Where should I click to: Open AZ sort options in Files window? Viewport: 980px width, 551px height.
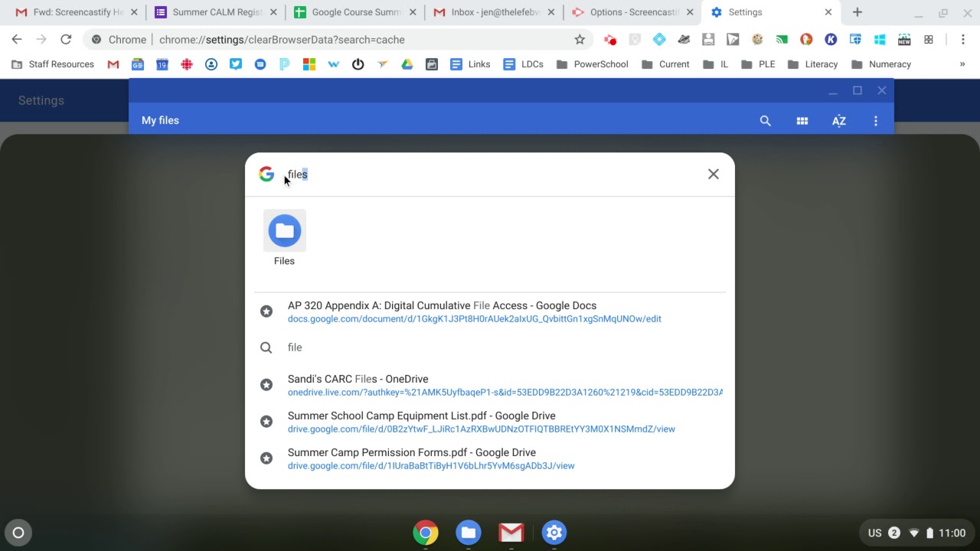click(839, 121)
